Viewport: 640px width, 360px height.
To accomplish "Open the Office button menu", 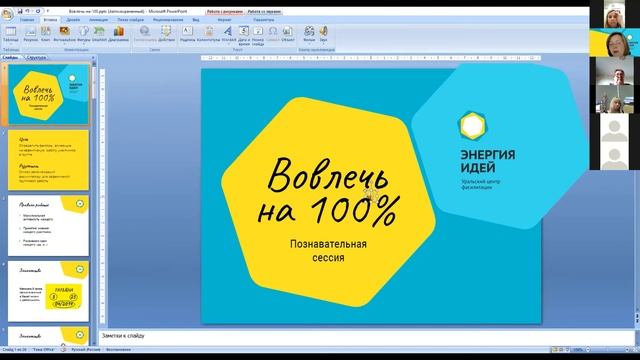I will click(x=7, y=13).
